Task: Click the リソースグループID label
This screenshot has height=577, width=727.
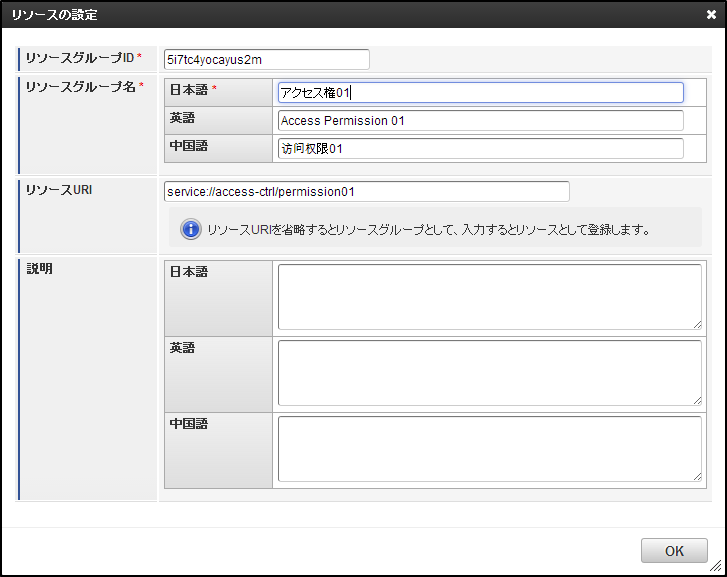Action: tap(80, 59)
